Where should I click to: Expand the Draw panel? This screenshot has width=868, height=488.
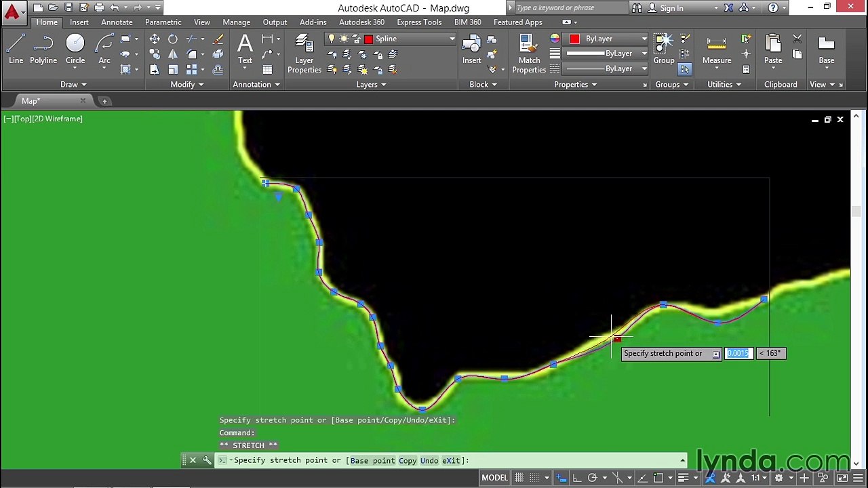pos(73,85)
